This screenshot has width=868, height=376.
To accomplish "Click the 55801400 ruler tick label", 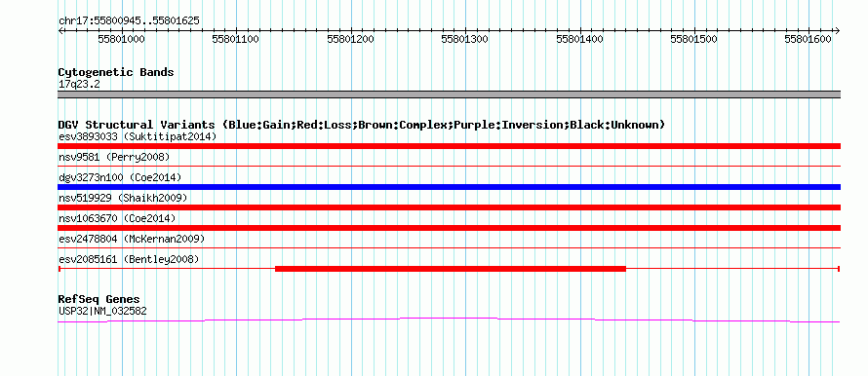I will [579, 39].
